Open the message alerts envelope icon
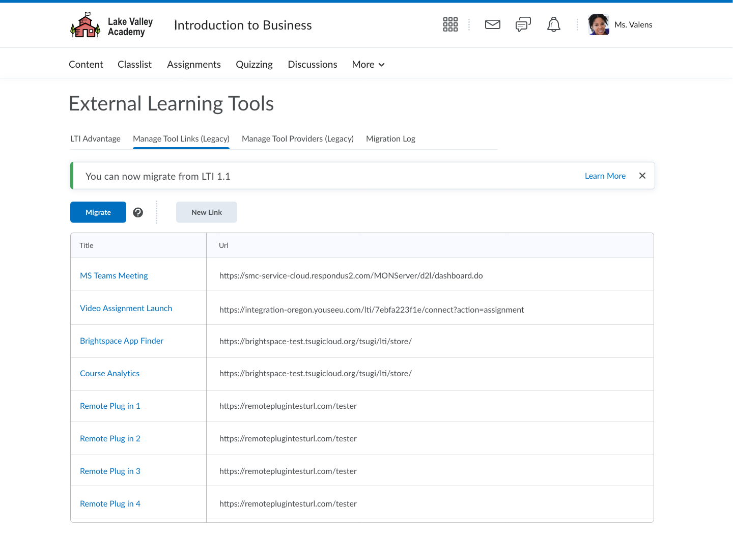Screen dimensions: 733x560 pyautogui.click(x=493, y=24)
